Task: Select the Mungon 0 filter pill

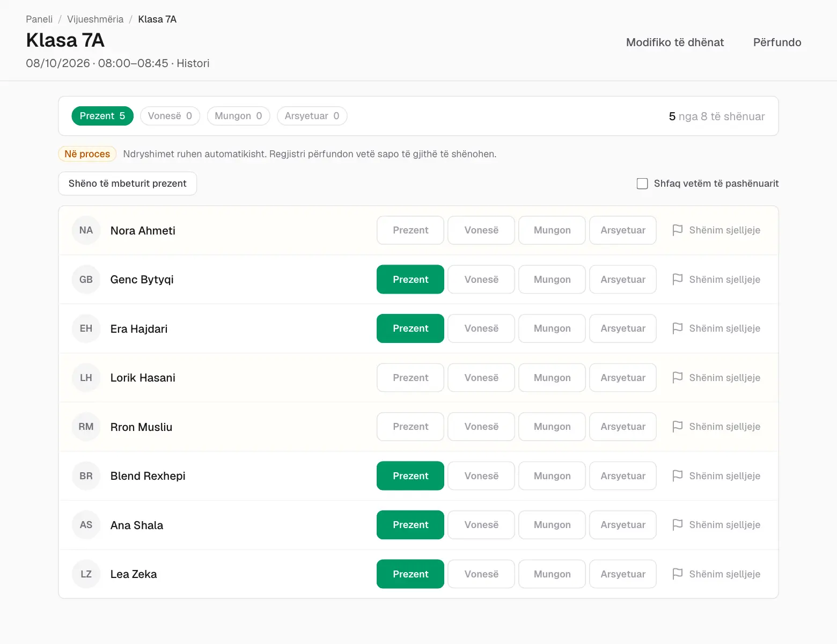Action: point(238,116)
